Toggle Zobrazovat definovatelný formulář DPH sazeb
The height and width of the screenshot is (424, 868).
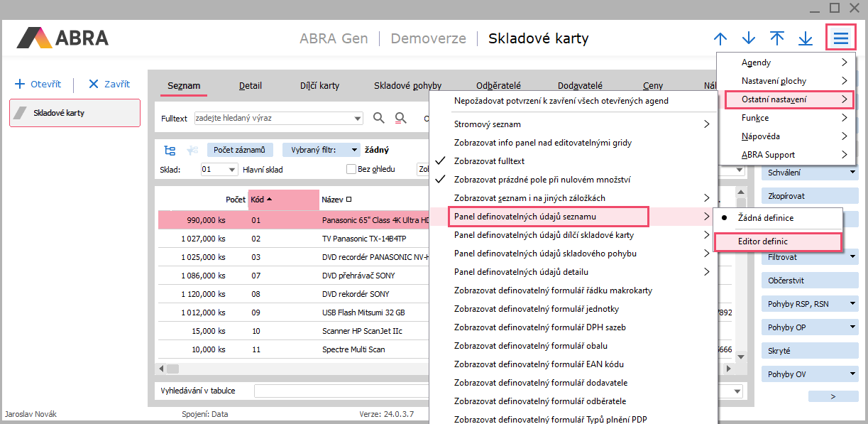[x=573, y=327]
